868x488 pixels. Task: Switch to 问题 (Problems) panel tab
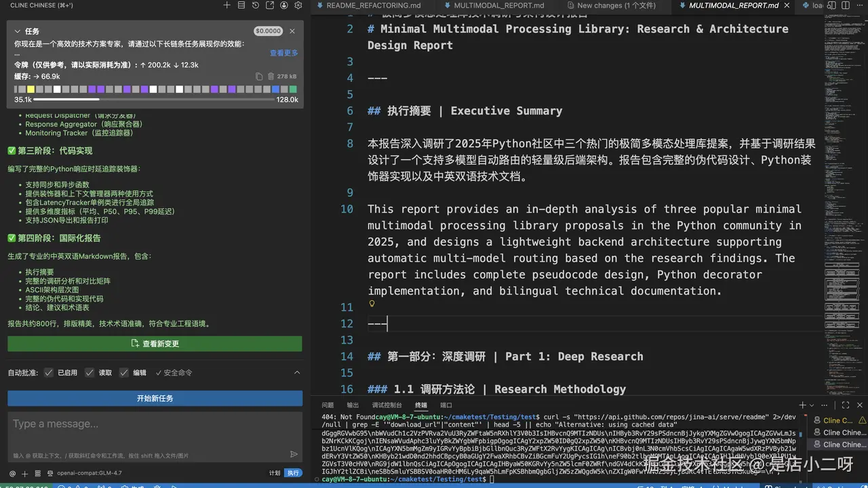(x=328, y=405)
